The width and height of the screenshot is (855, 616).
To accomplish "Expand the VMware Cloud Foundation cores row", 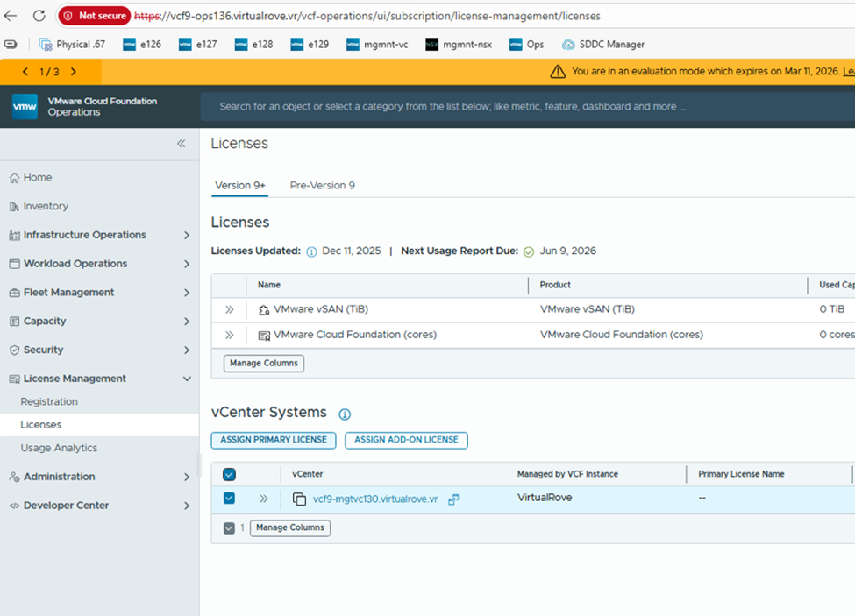I will tap(229, 334).
